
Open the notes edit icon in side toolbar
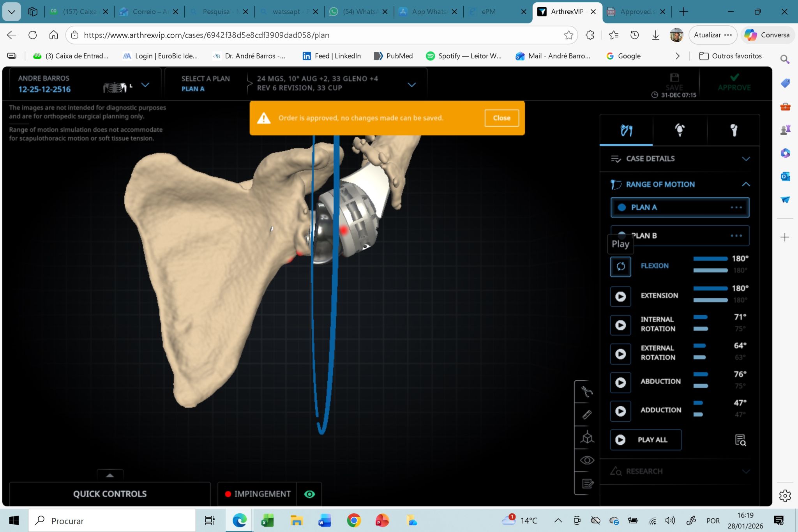[587, 484]
